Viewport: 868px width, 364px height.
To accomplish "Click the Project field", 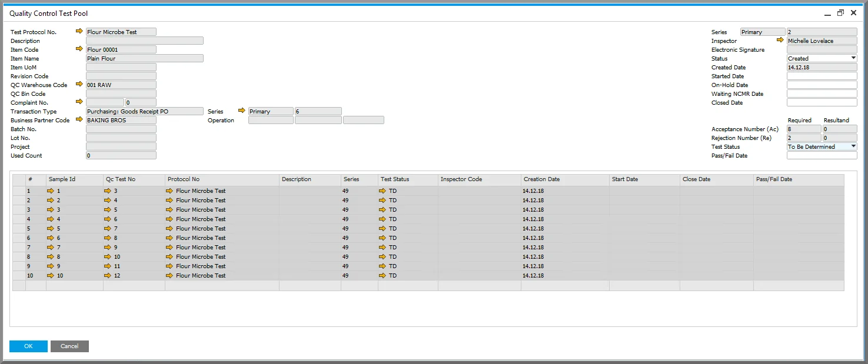I will 121,146.
